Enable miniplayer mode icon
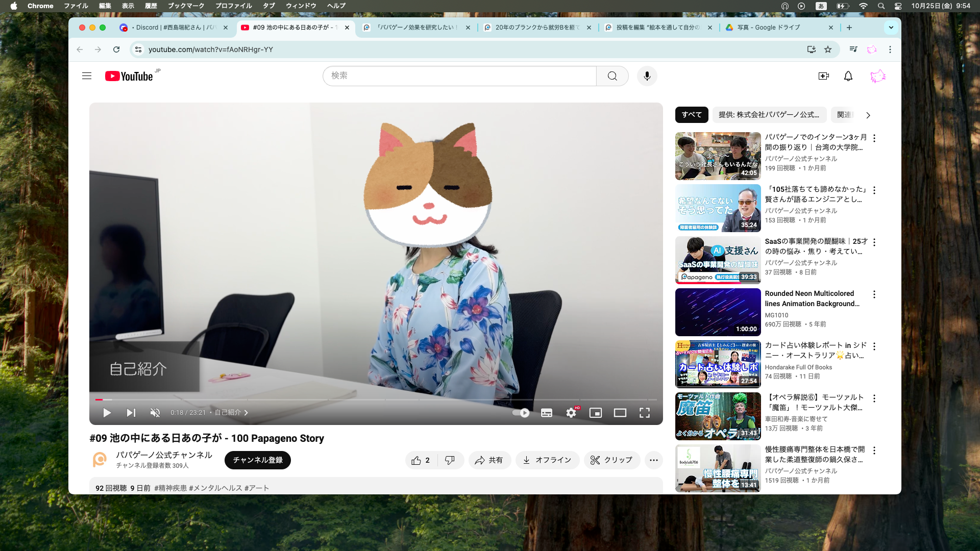This screenshot has height=551, width=980. (596, 413)
